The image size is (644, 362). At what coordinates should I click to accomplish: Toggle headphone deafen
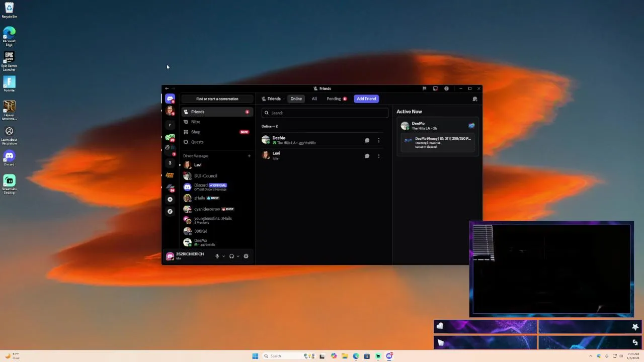[231, 256]
